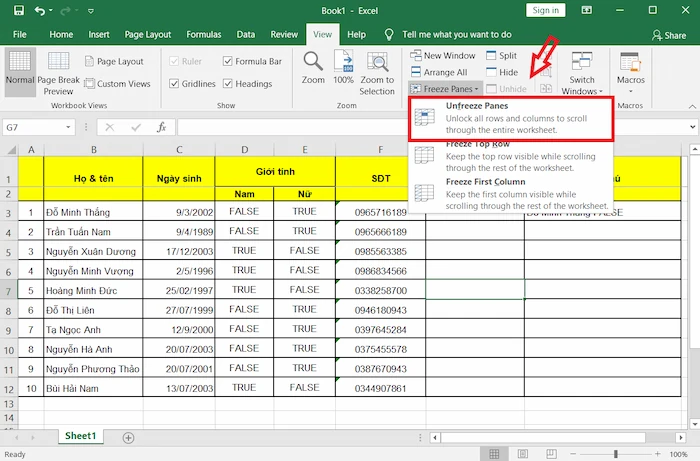
Task: Click the Save icon in title bar
Action: pos(19,10)
